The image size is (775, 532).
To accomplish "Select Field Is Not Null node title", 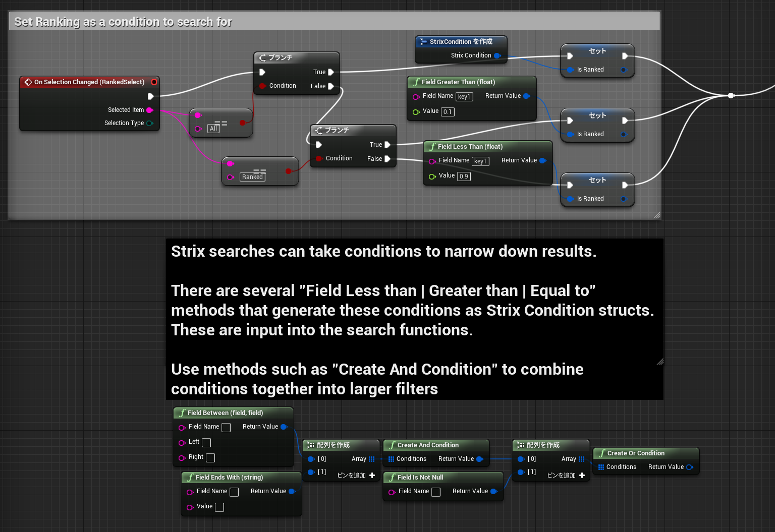I will click(420, 477).
